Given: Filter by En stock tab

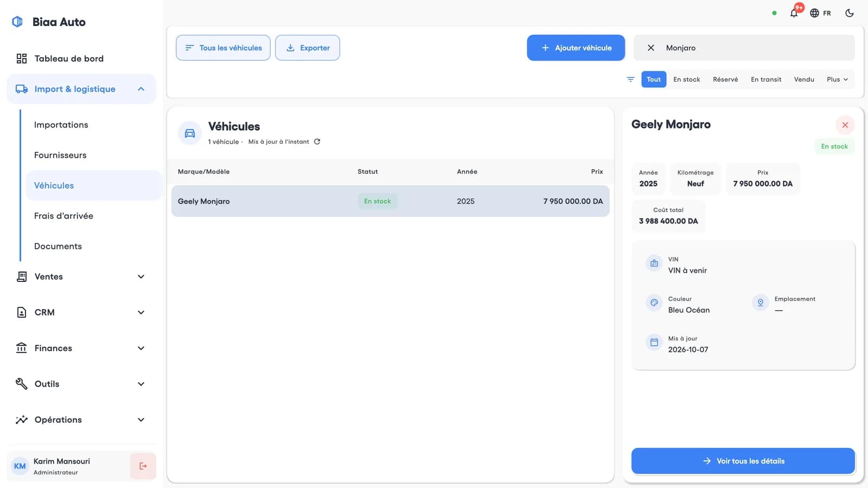Looking at the screenshot, I should coord(687,79).
